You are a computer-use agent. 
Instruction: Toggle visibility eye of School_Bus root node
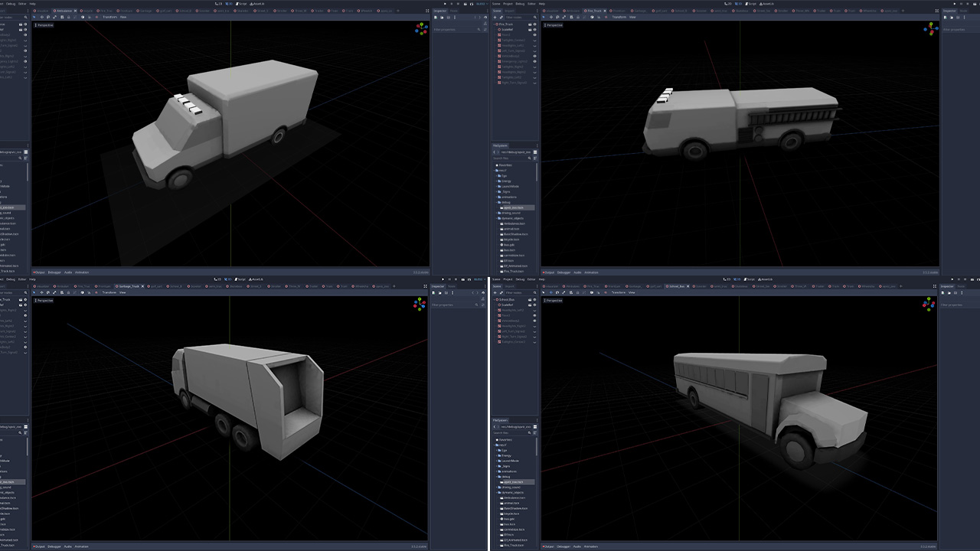[x=534, y=300]
